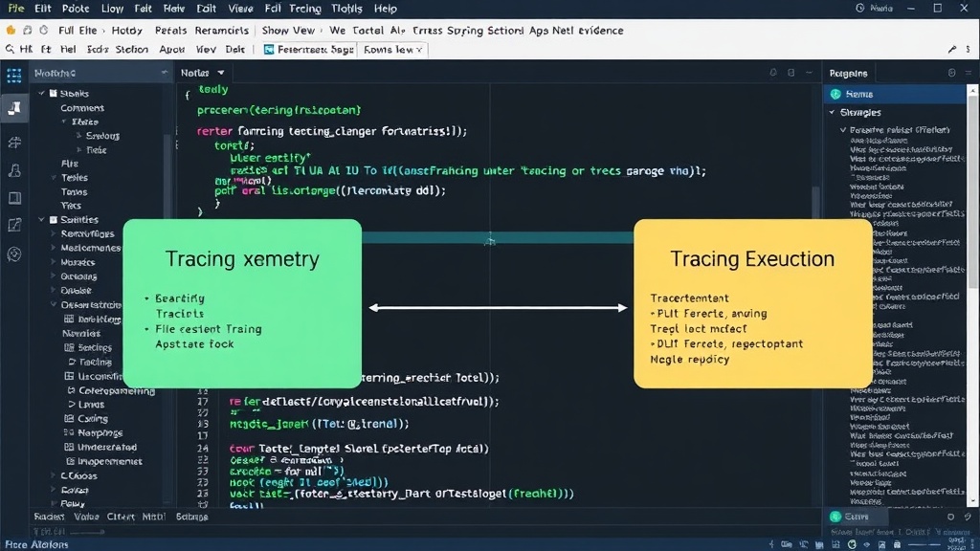
Task: Click the Show Vew toolbar button
Action: [288, 30]
